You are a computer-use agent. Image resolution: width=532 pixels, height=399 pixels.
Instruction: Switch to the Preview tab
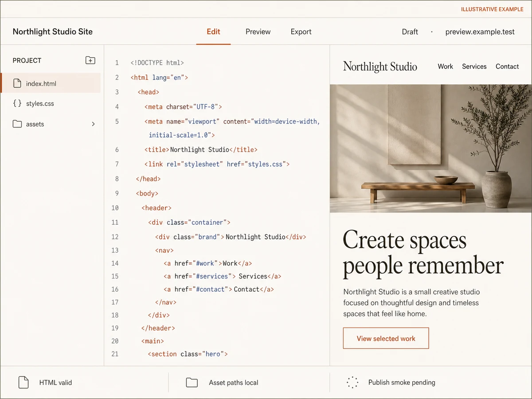coord(258,31)
